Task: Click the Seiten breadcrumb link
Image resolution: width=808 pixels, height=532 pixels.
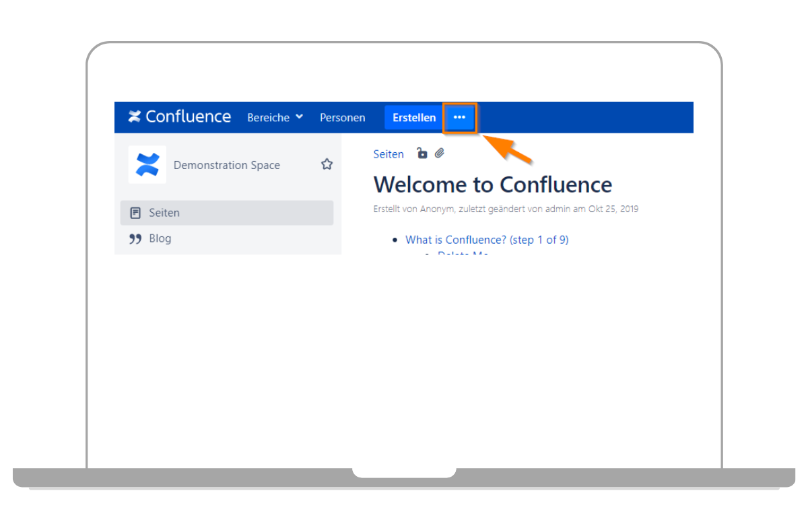Action: point(389,154)
